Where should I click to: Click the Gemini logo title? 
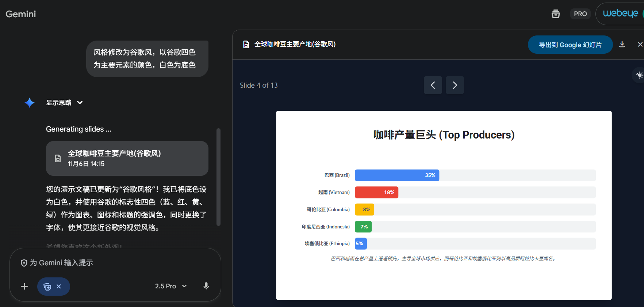(x=21, y=14)
